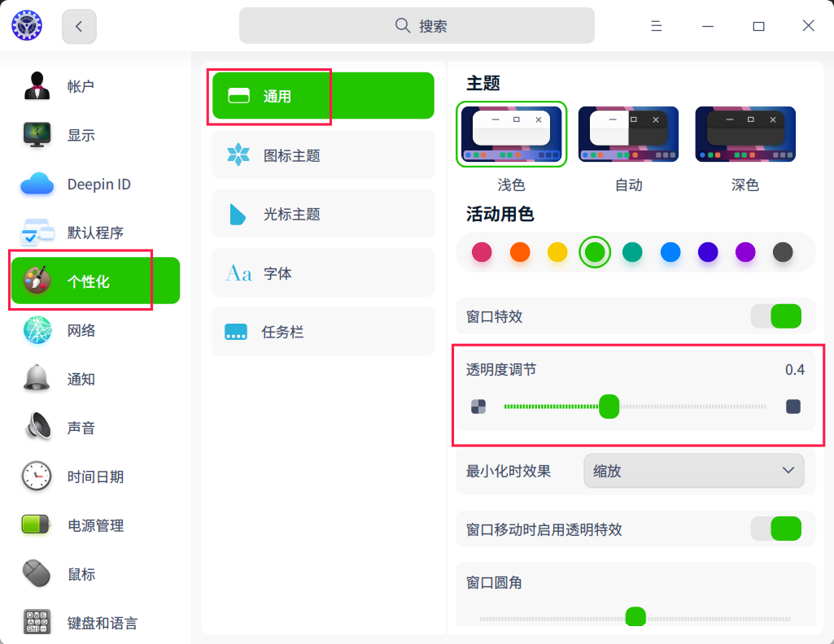Open the Network (网络) globe icon

coord(37,330)
